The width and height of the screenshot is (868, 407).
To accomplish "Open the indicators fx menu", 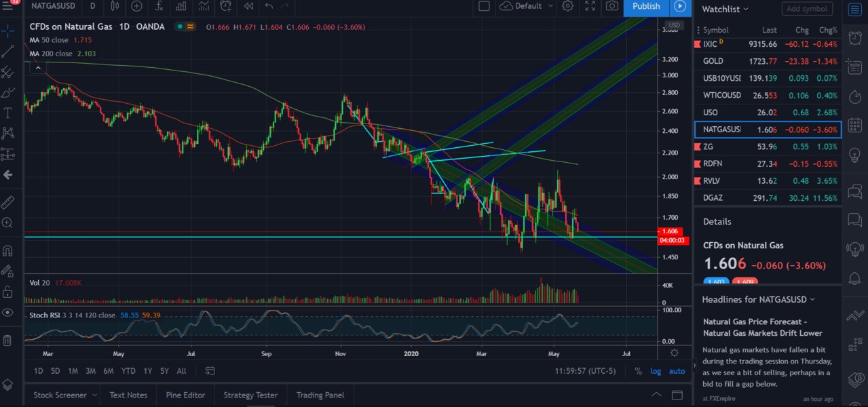I will 159,6.
